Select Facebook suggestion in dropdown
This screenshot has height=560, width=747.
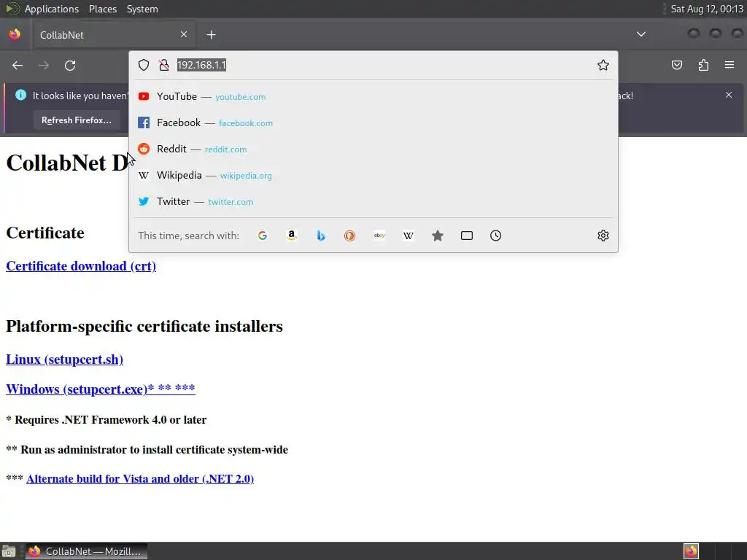[x=373, y=122]
